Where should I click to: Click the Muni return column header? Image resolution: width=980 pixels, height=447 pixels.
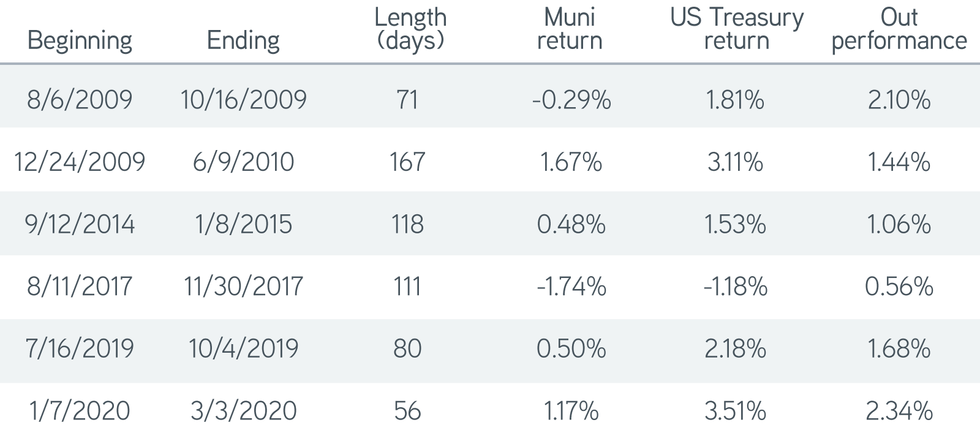tap(570, 29)
